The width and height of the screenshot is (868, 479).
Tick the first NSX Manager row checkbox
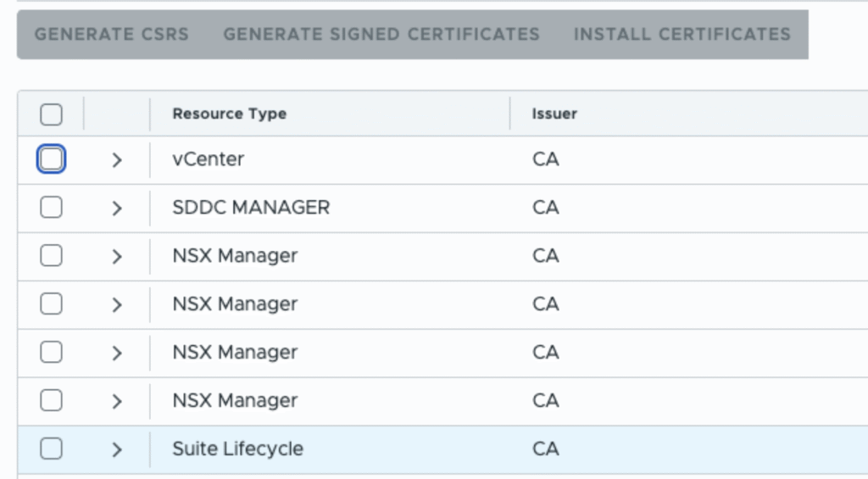(x=51, y=256)
